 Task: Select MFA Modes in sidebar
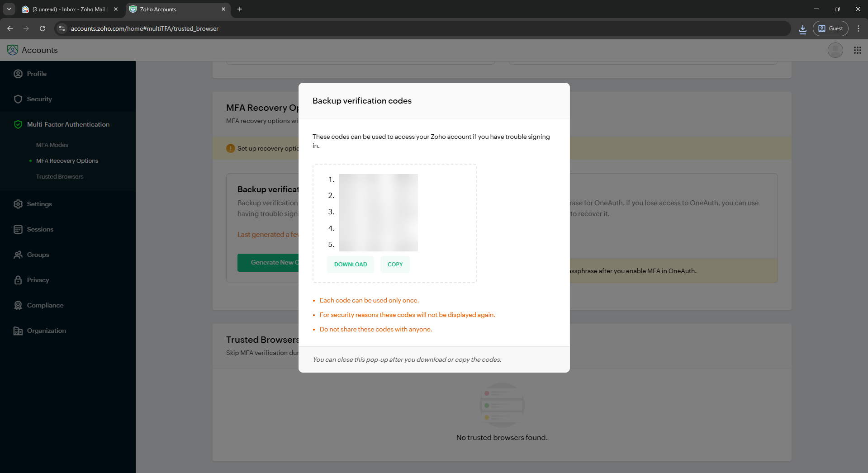[x=52, y=145]
